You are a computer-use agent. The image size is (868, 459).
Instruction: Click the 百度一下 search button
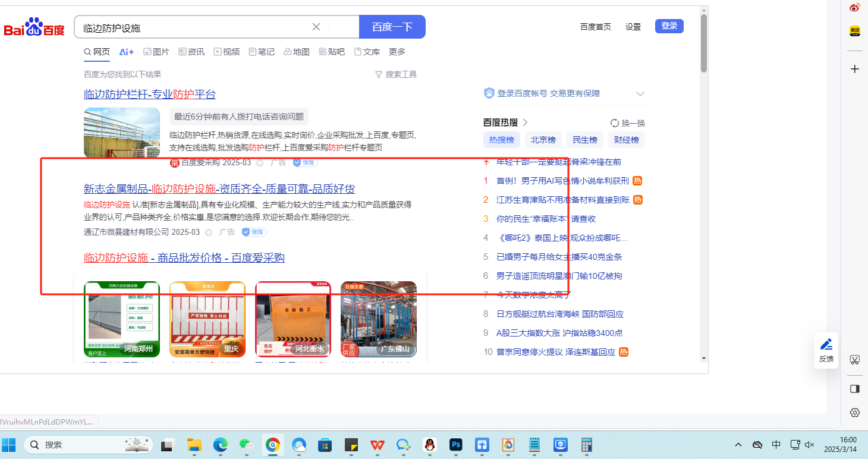click(x=392, y=27)
